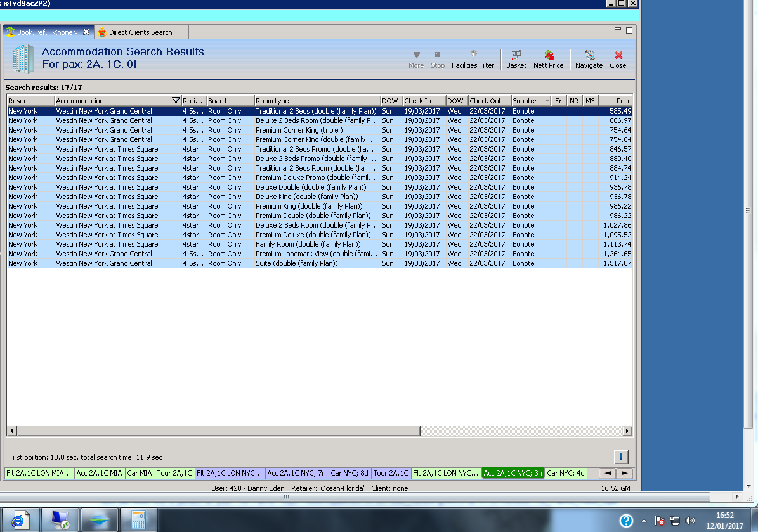Sort by the Supplier column header
This screenshot has height=532, width=758.
[530, 101]
